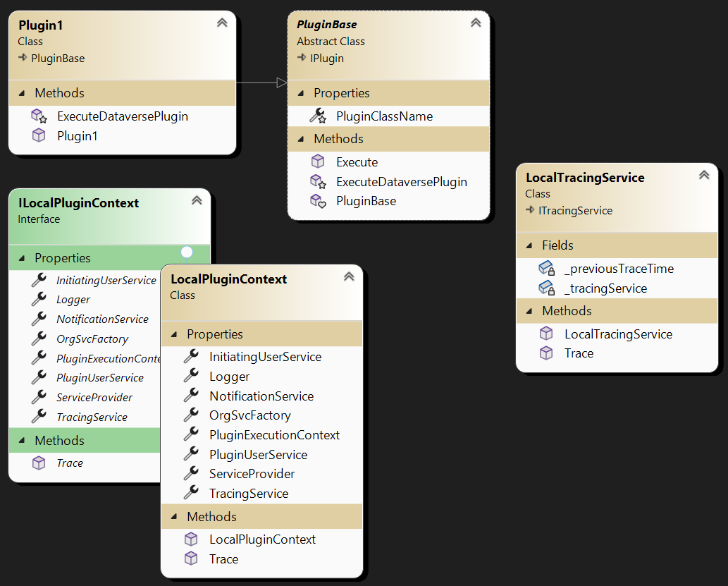Click the Plugin1 constructor method cube icon
Viewport: 728px width, 586px height.
(x=39, y=135)
